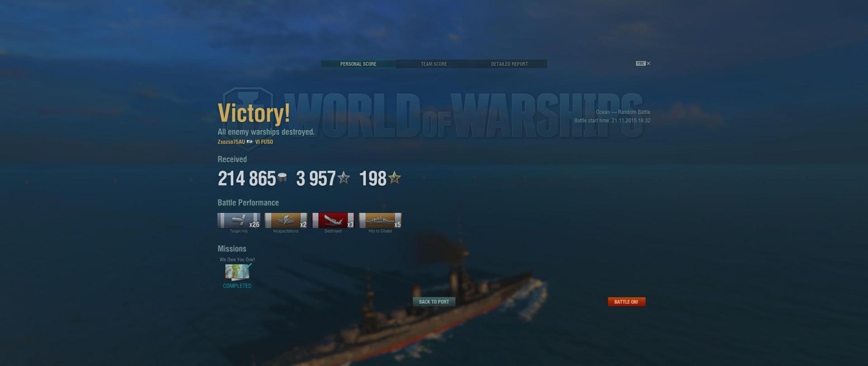Open the We Owe You One mission thumbnail
Screen dimensions: 868x366
pyautogui.click(x=237, y=272)
